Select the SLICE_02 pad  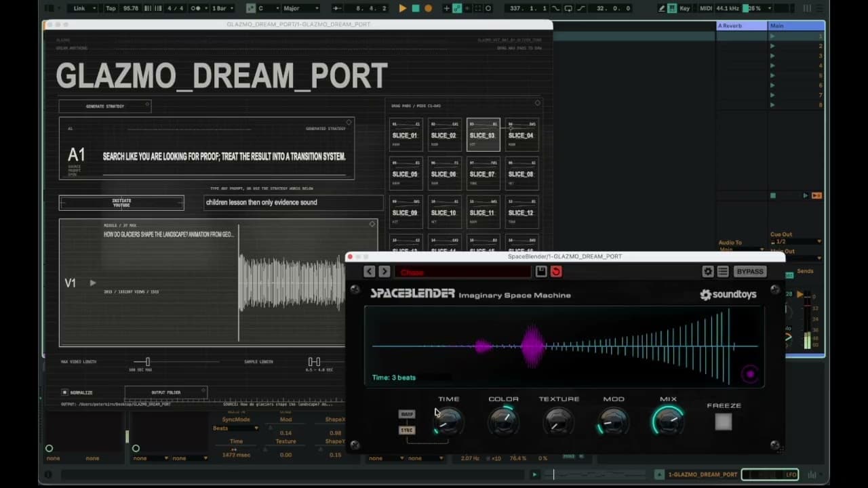[444, 135]
